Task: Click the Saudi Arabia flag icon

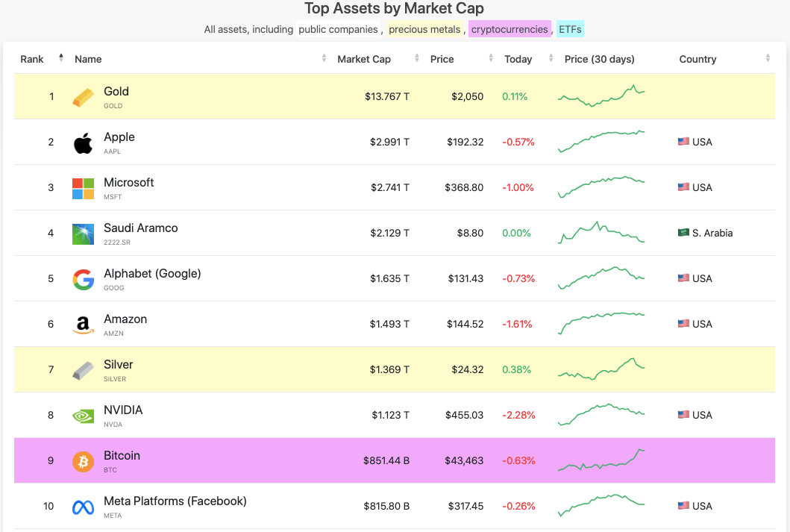Action: click(x=683, y=232)
